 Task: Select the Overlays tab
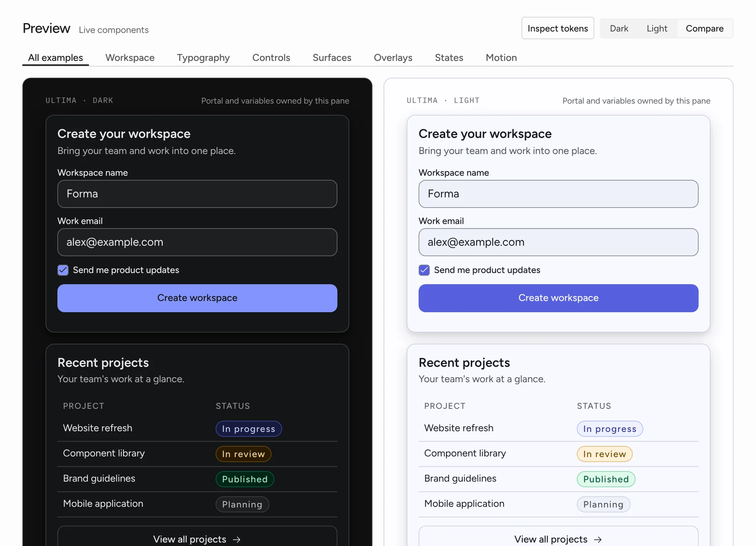(393, 58)
